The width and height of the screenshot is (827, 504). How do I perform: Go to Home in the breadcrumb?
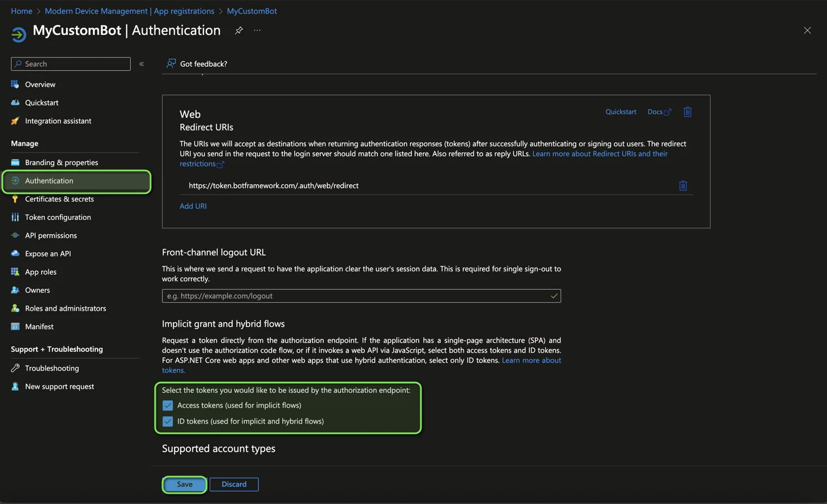pos(22,11)
